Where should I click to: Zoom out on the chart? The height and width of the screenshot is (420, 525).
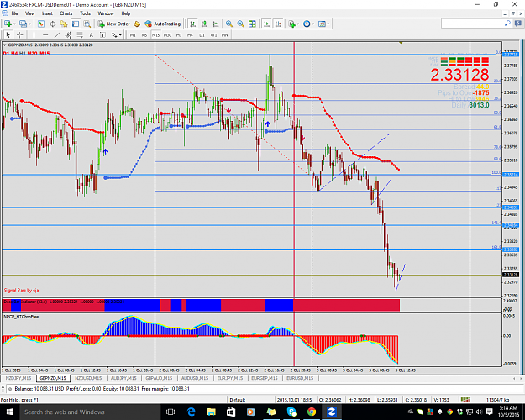click(241, 24)
